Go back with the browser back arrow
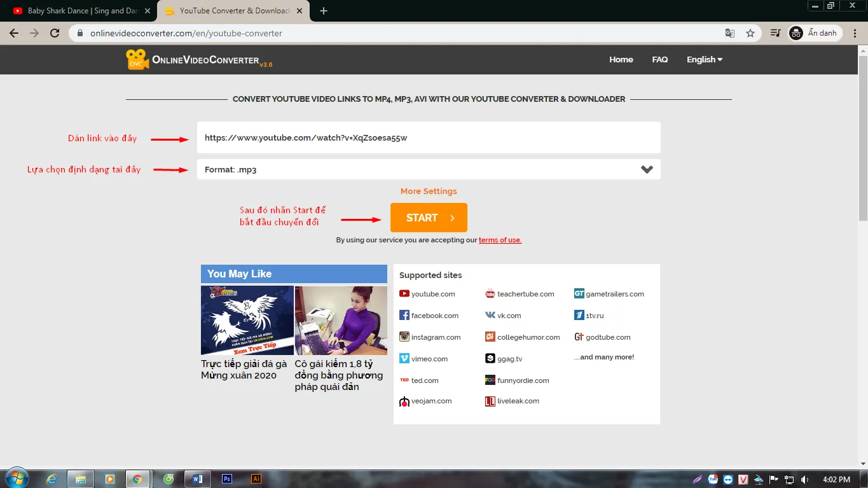This screenshot has width=868, height=488. (x=14, y=33)
